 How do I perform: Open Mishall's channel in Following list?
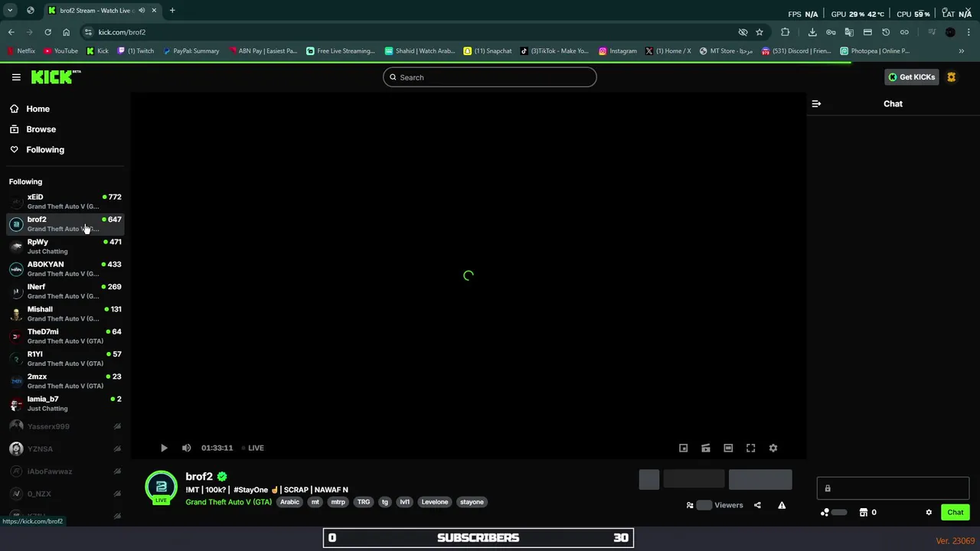65,314
